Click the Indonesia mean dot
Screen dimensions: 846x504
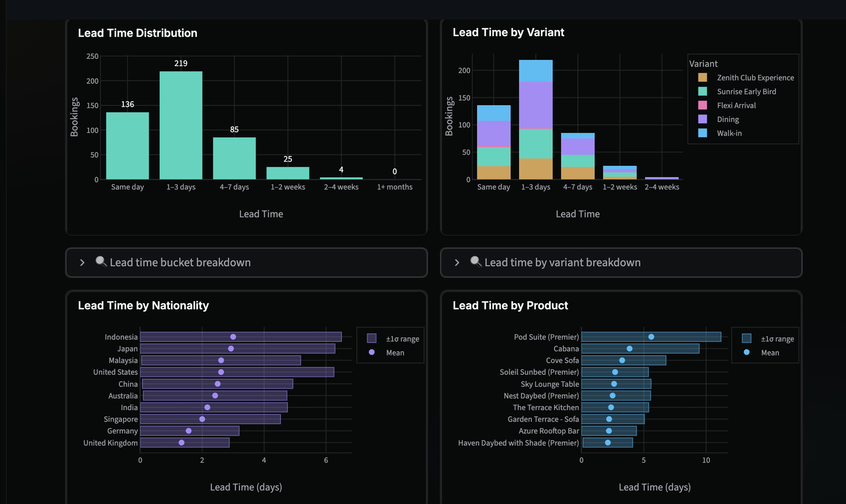click(x=233, y=337)
